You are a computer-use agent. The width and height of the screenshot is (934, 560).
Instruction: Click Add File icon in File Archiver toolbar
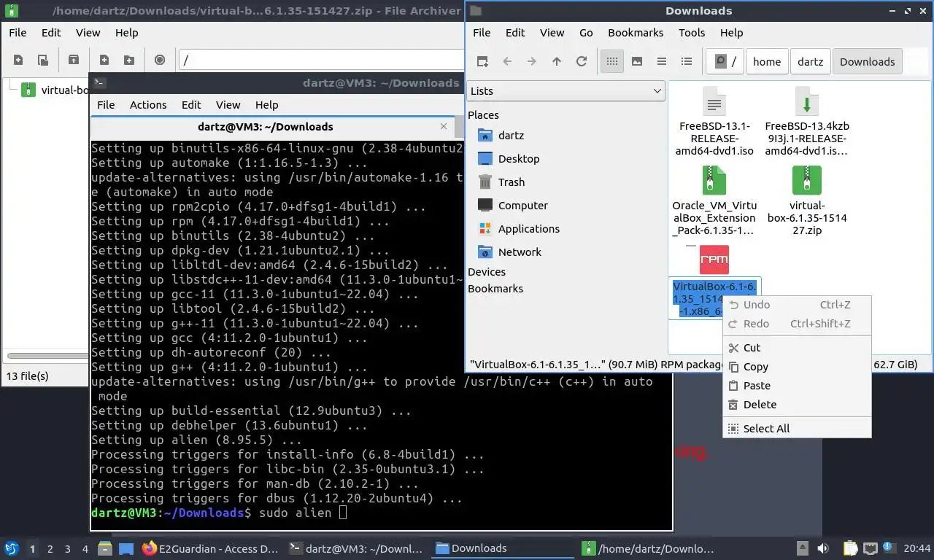(x=104, y=61)
